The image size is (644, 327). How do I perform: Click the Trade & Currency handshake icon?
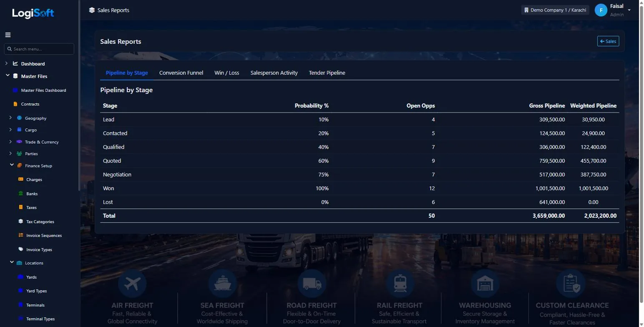19,142
